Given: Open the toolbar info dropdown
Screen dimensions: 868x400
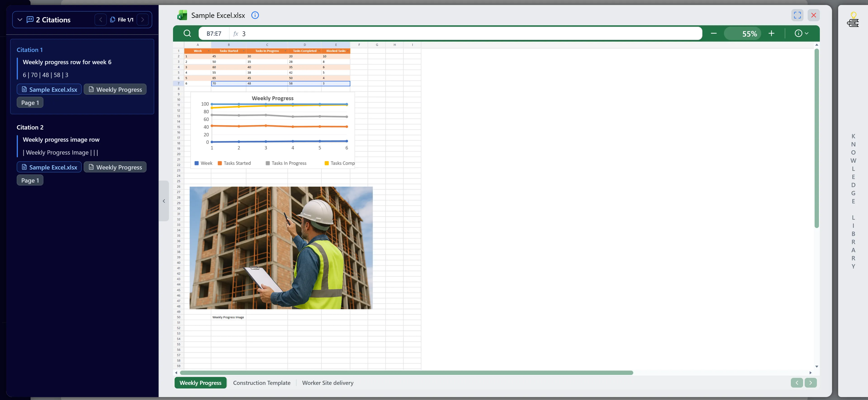Looking at the screenshot, I should coord(802,33).
